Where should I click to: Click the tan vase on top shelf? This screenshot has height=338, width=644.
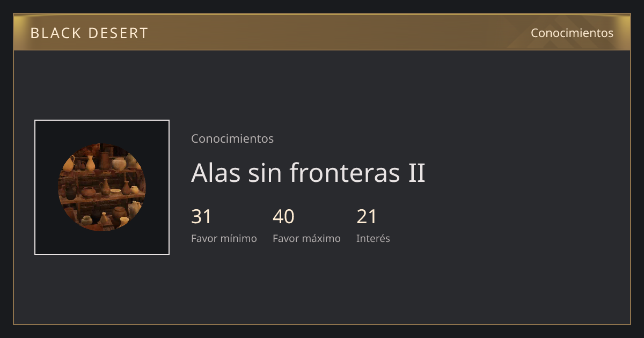90,163
